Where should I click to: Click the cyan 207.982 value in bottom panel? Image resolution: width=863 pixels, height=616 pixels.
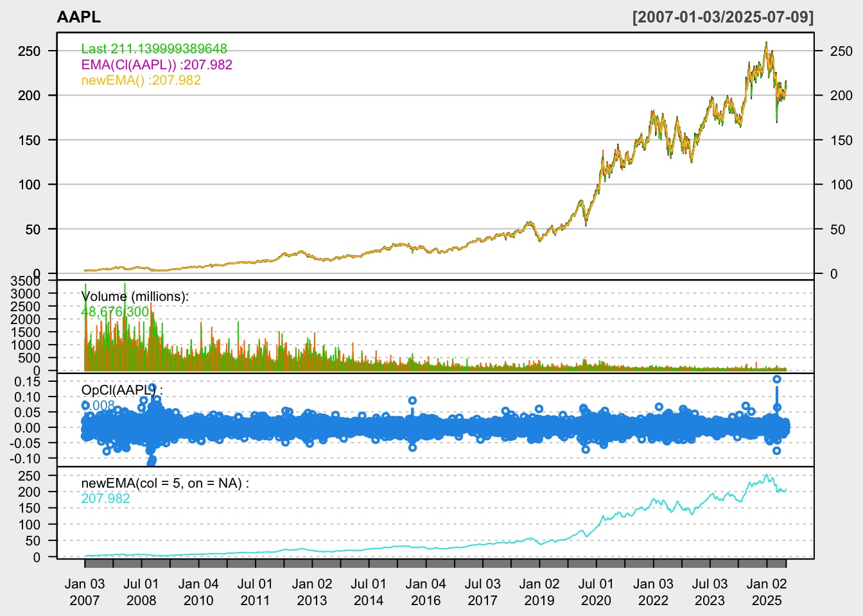coord(105,499)
